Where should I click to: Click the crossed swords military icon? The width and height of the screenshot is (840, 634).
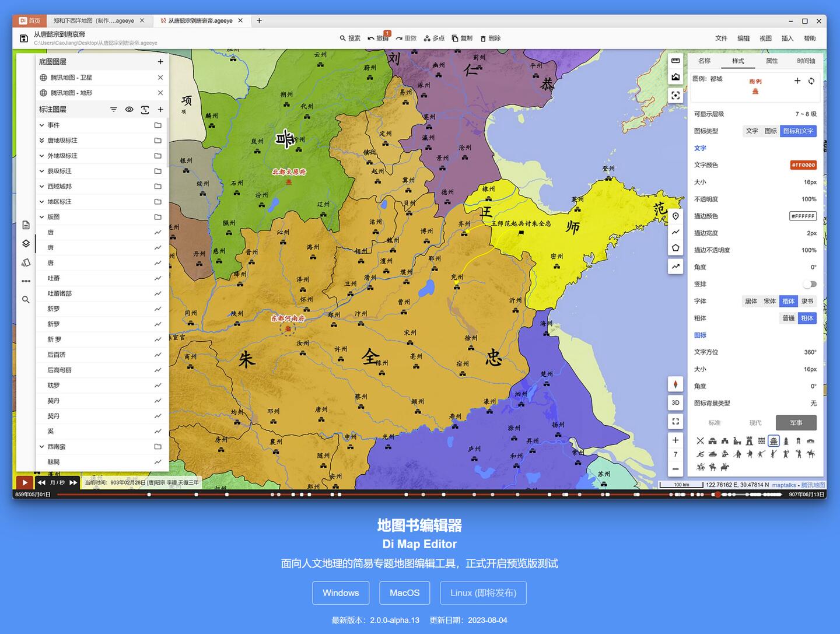pos(700,441)
